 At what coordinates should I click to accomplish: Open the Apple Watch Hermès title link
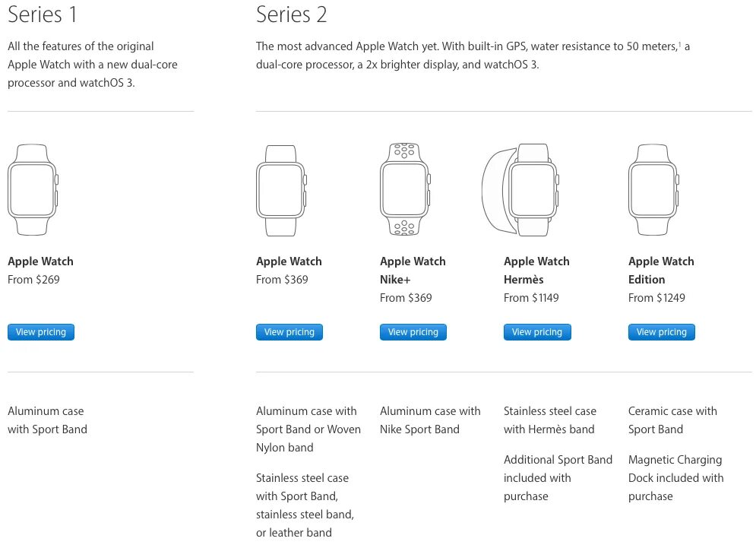pos(536,270)
